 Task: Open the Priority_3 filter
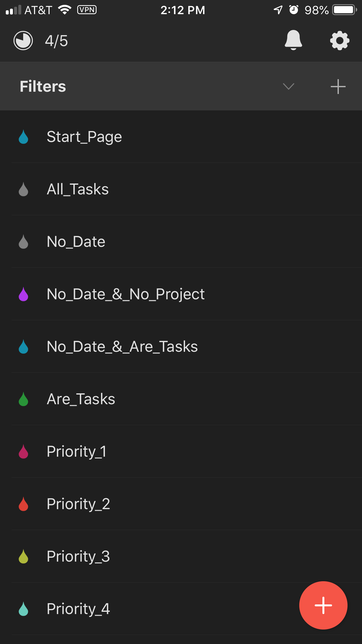(181, 556)
